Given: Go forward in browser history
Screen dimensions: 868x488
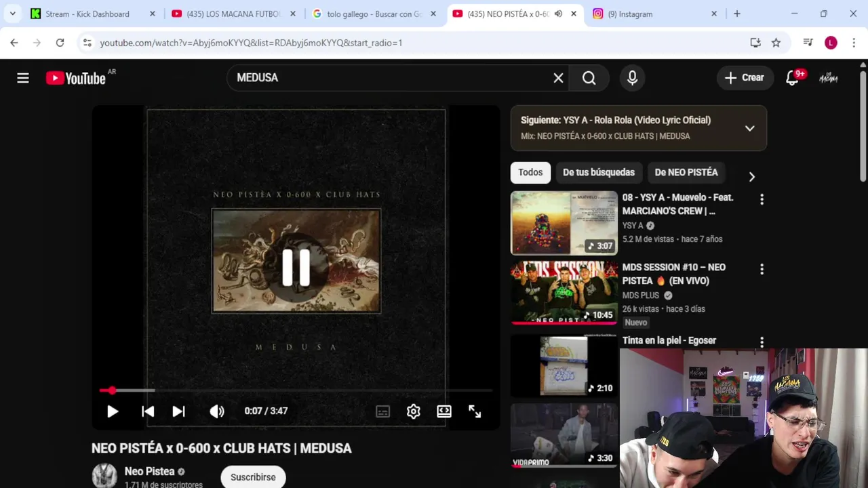Looking at the screenshot, I should 37,43.
